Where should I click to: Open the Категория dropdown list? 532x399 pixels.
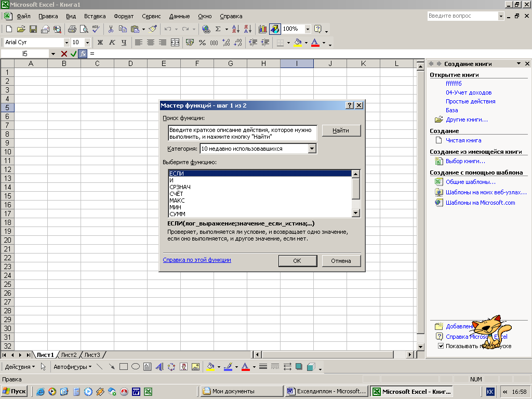point(312,149)
